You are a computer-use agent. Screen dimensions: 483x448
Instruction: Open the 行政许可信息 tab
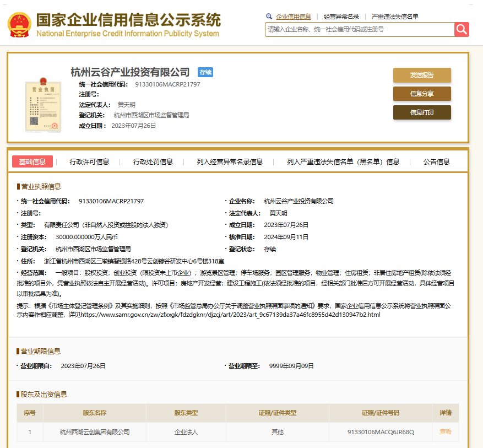pos(89,161)
